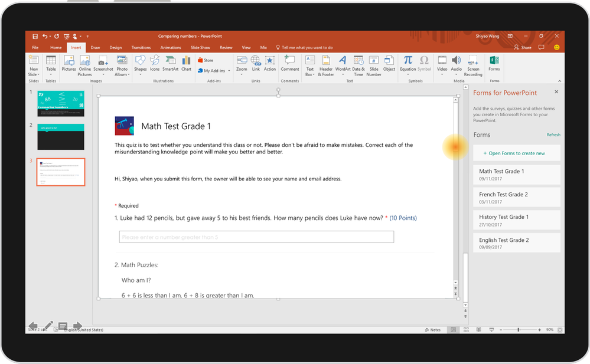Expand the Table dropdown

click(x=51, y=74)
